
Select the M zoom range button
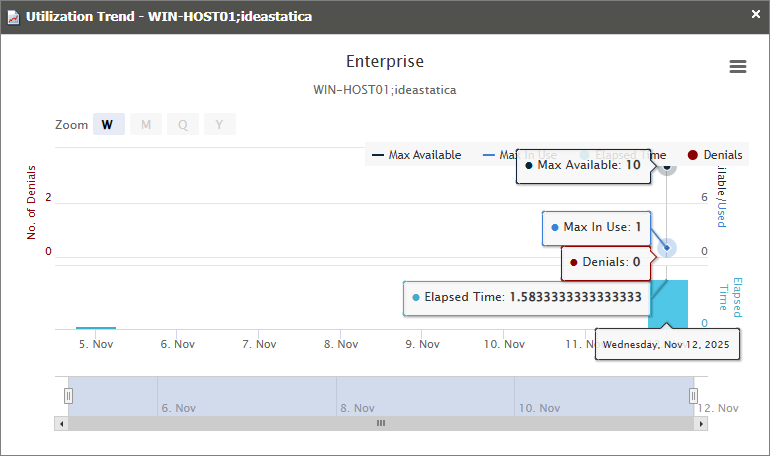coord(146,125)
